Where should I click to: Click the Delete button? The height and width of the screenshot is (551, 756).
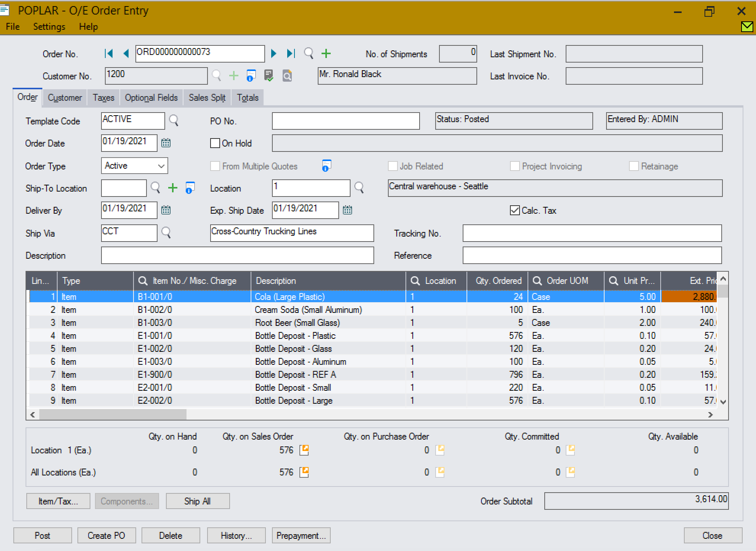(x=171, y=535)
